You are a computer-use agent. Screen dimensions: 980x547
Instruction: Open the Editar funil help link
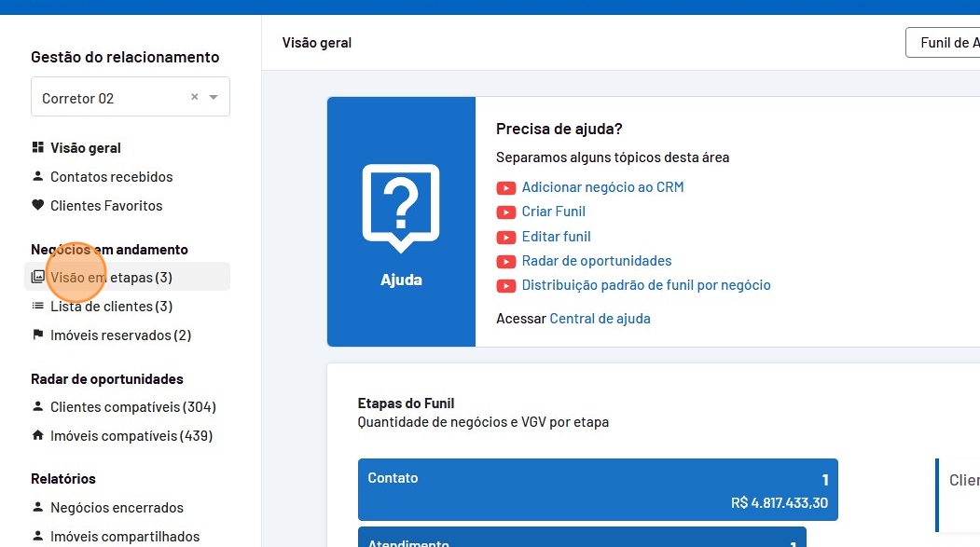(556, 237)
